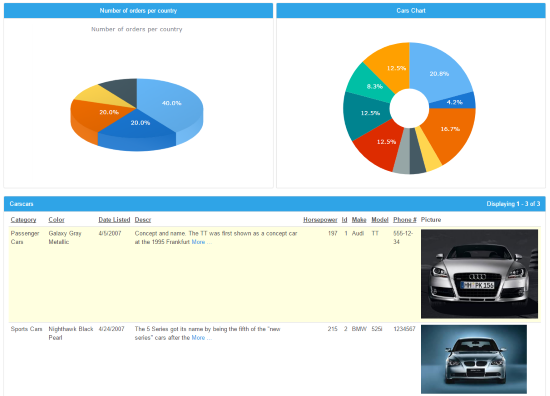Click the 1234567 phone number cell
The width and height of the screenshot is (550, 396).
click(404, 329)
